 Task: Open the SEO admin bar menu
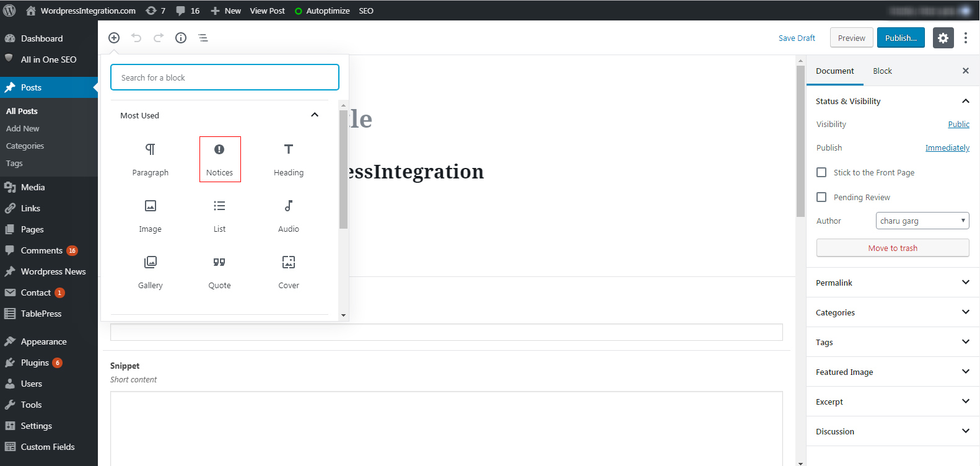tap(366, 11)
